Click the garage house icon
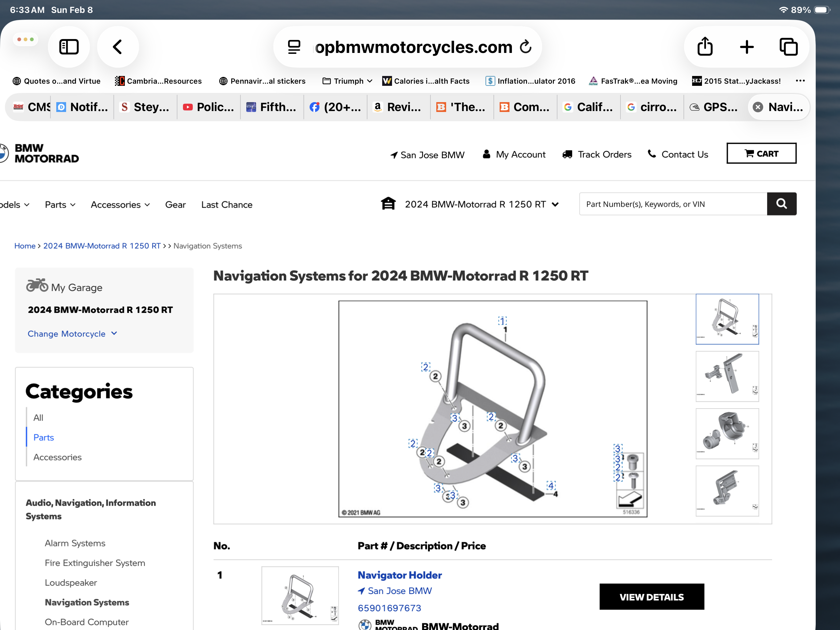The image size is (840, 630). click(x=388, y=204)
